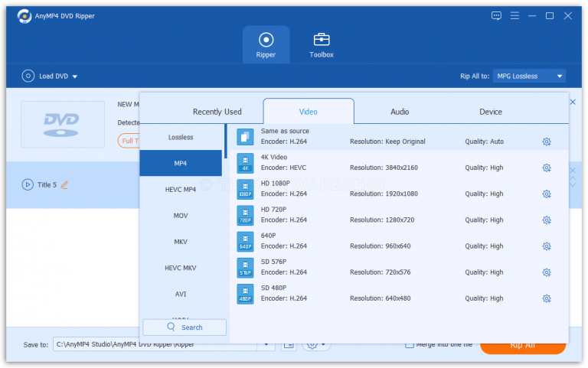Choose the 'Resolution: 640x480' entry

pyautogui.click(x=380, y=298)
